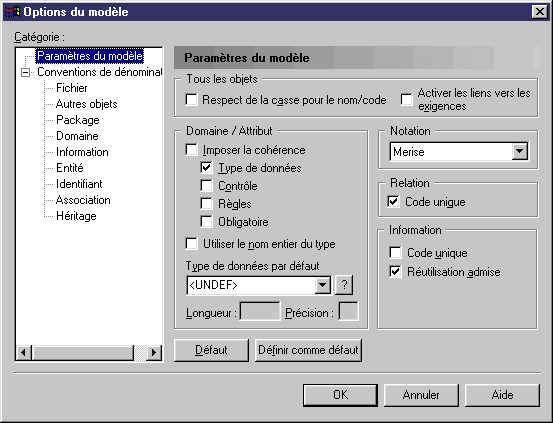
Task: Click the right scroll arrow in category tree
Action: click(154, 352)
